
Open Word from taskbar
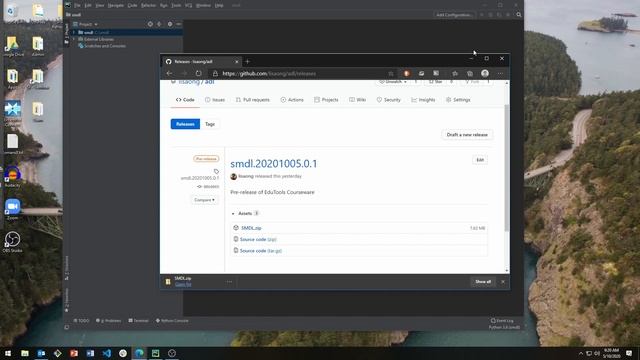point(90,353)
